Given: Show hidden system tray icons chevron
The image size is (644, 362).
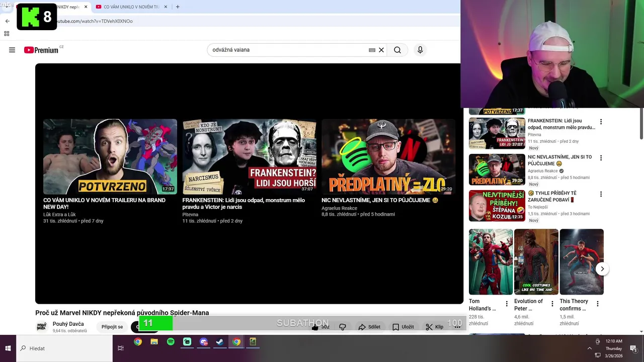Looking at the screenshot, I should 590,348.
